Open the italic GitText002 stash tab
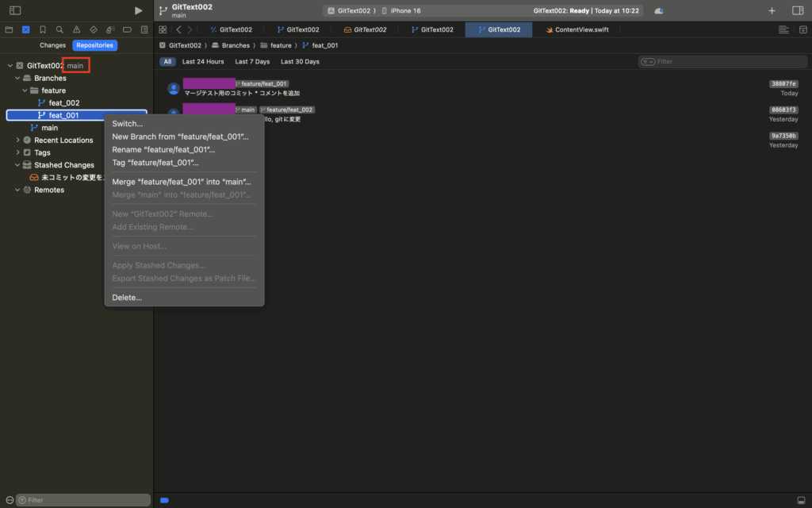812x508 pixels. [x=365, y=29]
